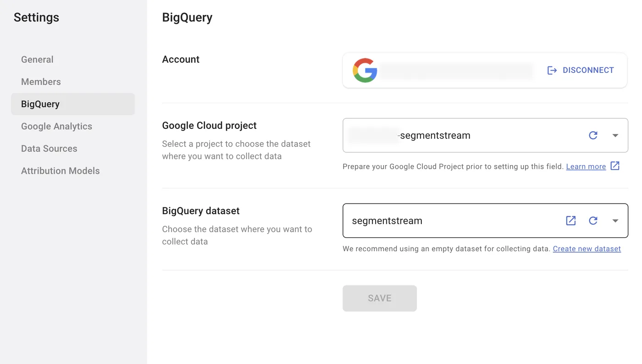
Task: Click the blurred account email field
Action: pyautogui.click(x=456, y=71)
